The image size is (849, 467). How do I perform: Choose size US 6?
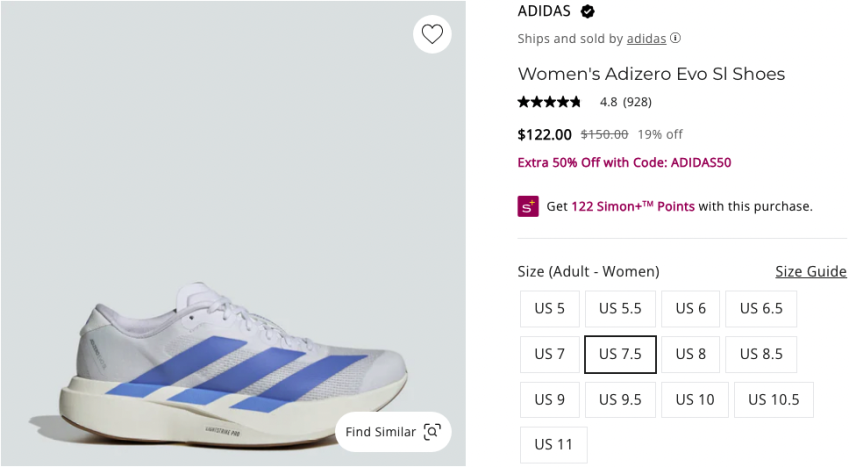(x=690, y=308)
